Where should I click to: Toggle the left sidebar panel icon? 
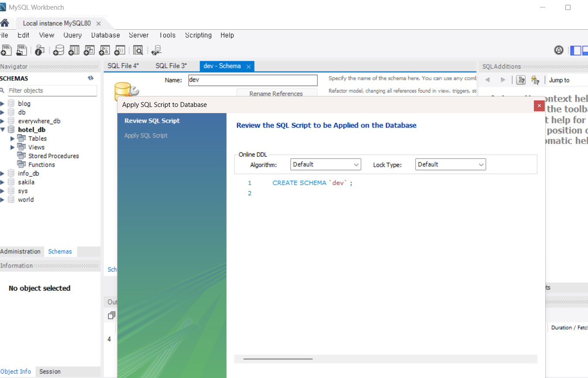[x=576, y=50]
